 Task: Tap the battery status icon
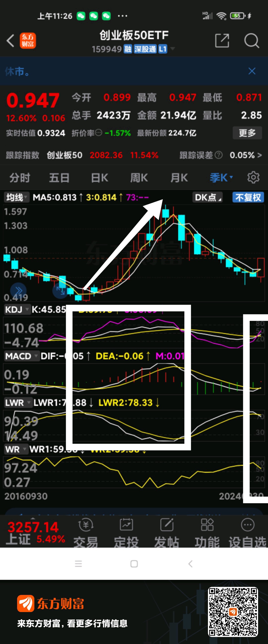(x=237, y=16)
